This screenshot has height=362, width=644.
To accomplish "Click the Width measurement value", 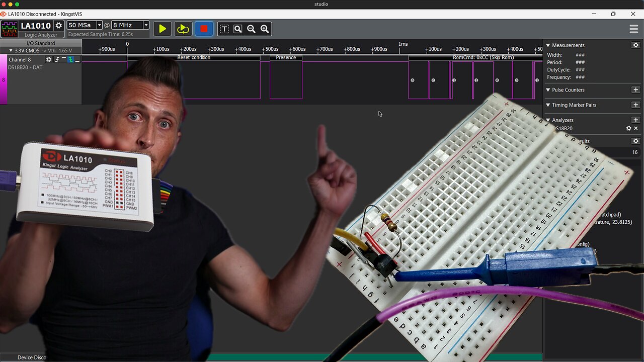I will (580, 55).
